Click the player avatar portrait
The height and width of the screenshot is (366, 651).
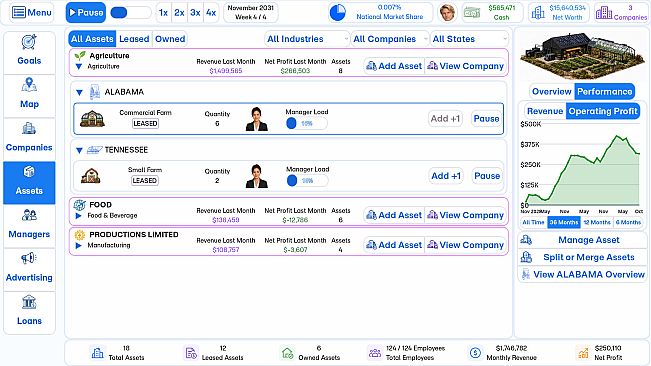tap(448, 13)
